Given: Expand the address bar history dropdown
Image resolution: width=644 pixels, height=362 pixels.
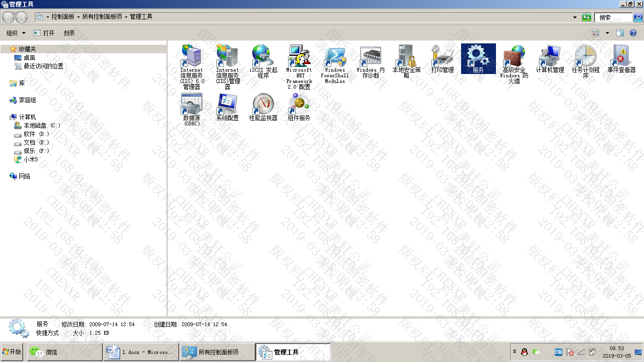Looking at the screenshot, I should pyautogui.click(x=575, y=17).
